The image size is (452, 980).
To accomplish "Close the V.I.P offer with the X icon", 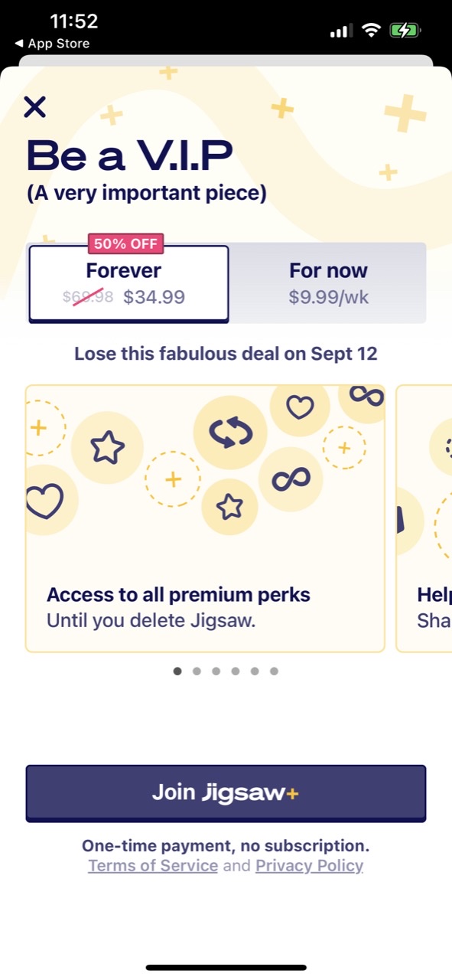I will click(x=35, y=106).
